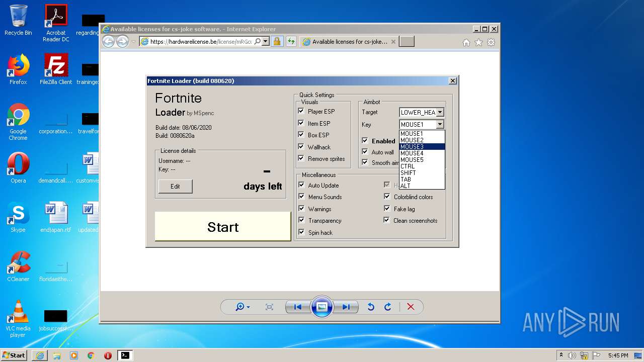The image size is (644, 362).
Task: Pick SHIFT from the key list
Action: click(422, 173)
